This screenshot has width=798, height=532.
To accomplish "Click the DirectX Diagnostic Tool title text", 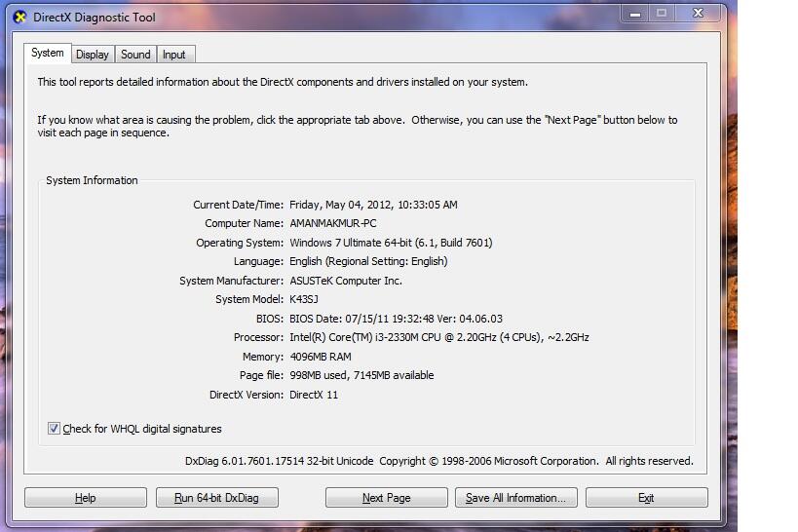I will pyautogui.click(x=95, y=18).
